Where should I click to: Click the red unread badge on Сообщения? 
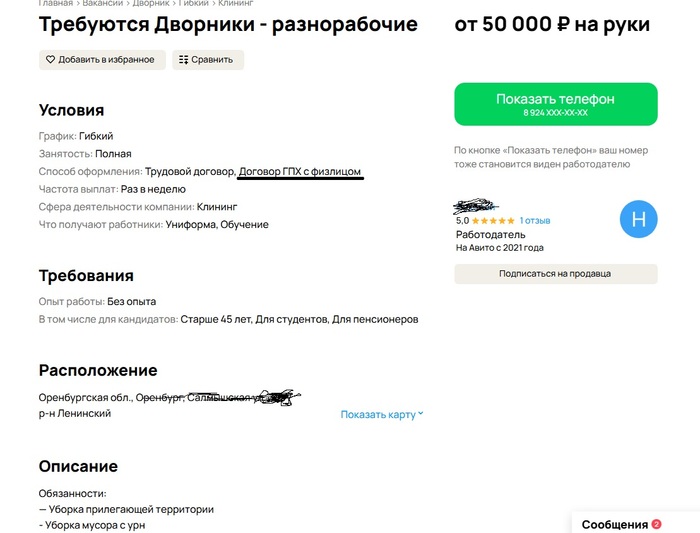click(656, 525)
